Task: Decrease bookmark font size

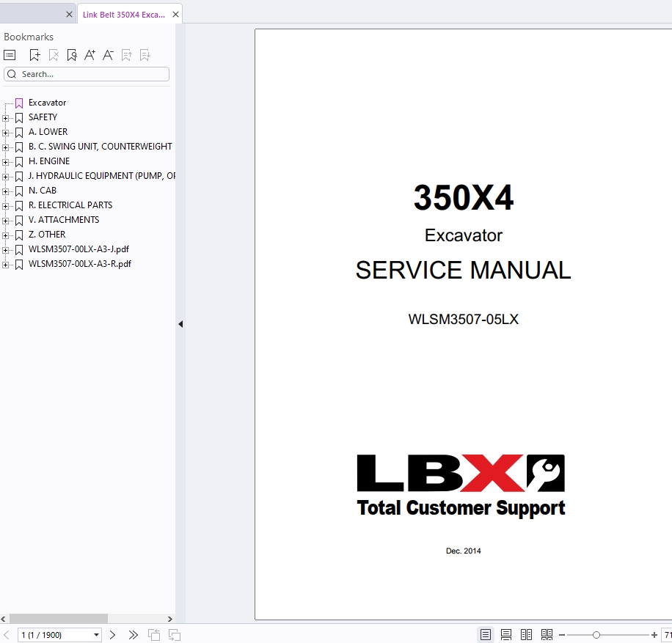Action: coord(108,55)
